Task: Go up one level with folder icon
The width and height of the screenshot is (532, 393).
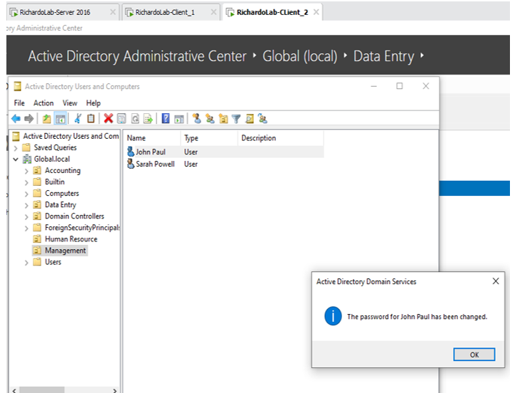Action: coord(46,119)
